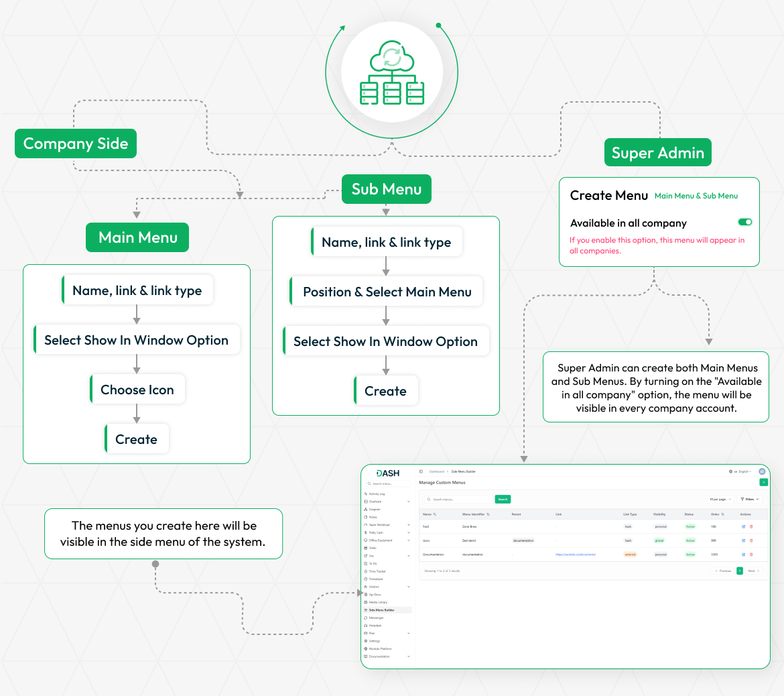Click the green Search button
Viewport: 784px width, 696px height.
tap(503, 500)
